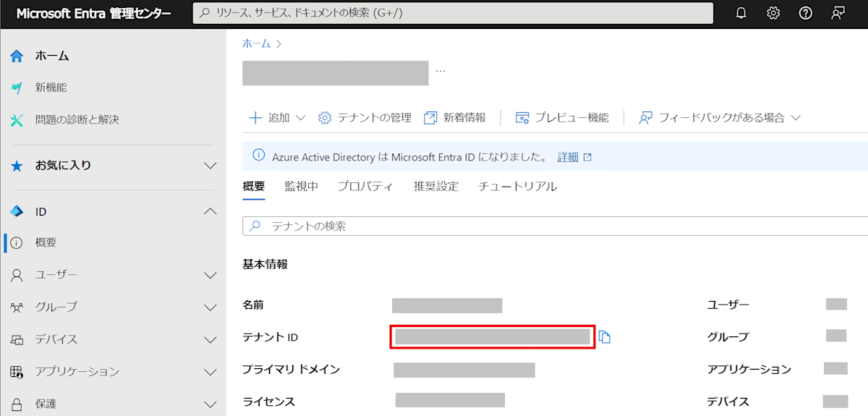The height and width of the screenshot is (416, 868).
Task: Click the 問題の診断と解決 wrench icon
Action: coord(17,119)
